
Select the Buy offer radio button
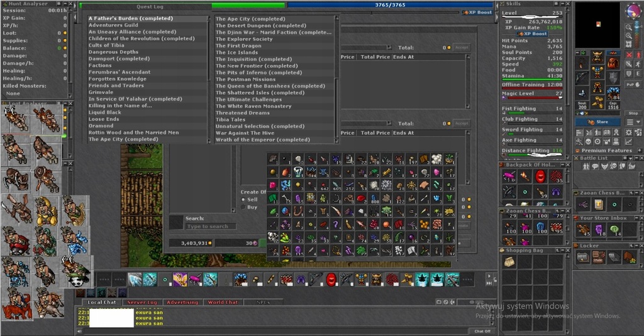(x=243, y=207)
